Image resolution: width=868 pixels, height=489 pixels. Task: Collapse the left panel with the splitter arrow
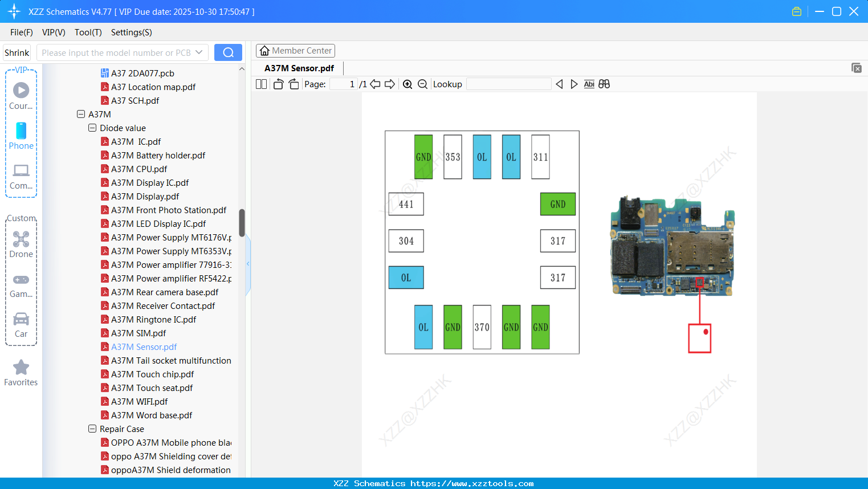[248, 264]
